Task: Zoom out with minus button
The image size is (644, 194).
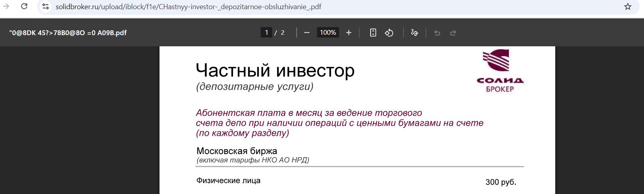Action: coord(307,33)
